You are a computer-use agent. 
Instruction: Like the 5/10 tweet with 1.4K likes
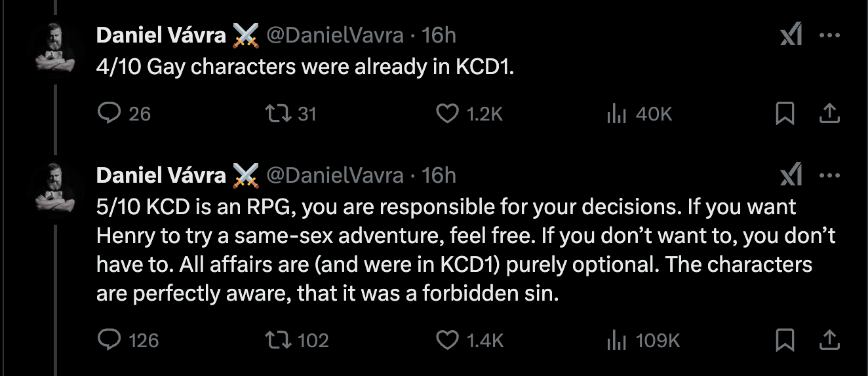[469, 340]
